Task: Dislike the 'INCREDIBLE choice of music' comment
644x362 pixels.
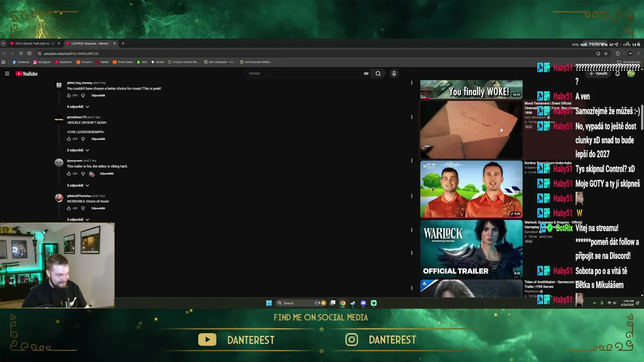Action: tap(83, 208)
